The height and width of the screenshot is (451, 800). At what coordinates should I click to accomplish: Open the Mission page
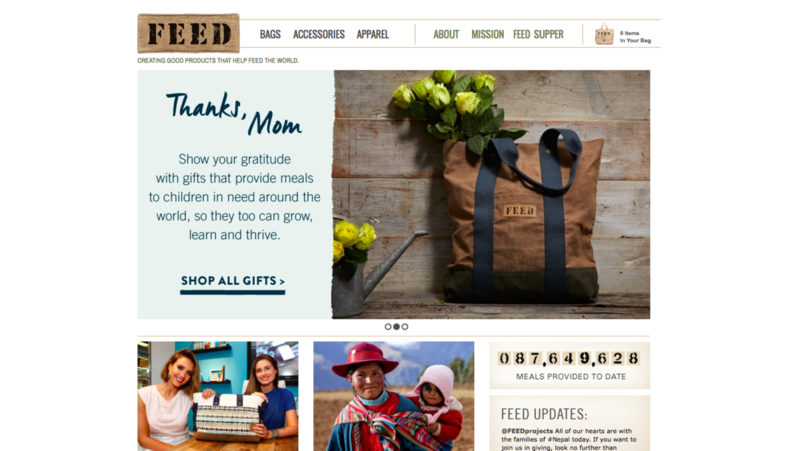(x=487, y=34)
